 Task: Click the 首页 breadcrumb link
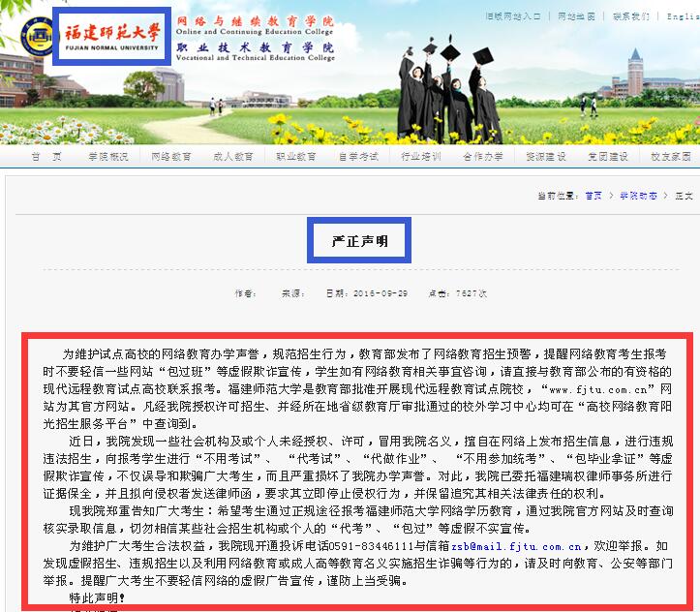click(593, 196)
